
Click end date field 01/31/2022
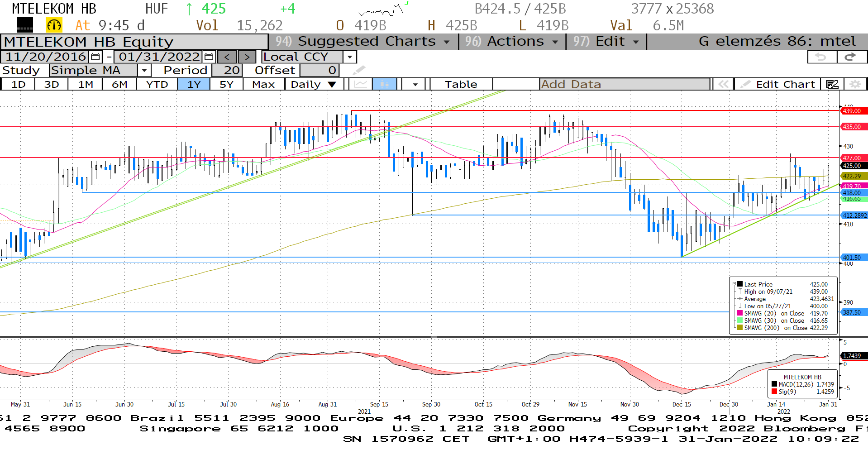tap(159, 57)
